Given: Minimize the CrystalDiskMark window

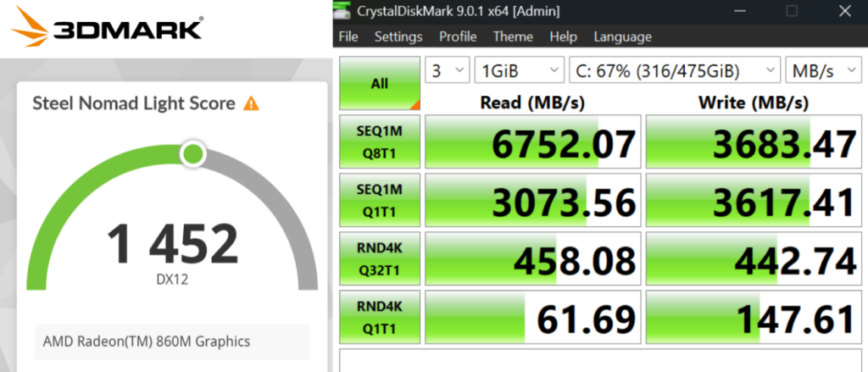Looking at the screenshot, I should 743,12.
